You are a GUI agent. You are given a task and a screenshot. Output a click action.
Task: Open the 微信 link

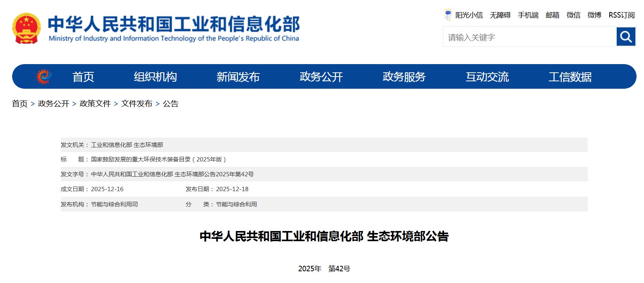pos(573,15)
